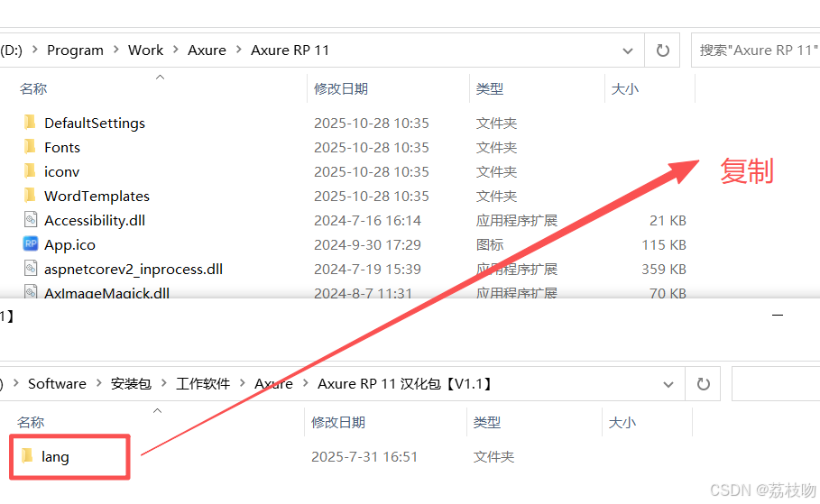The image size is (820, 504).
Task: Select the Accessibility.dll file name
Action: pos(95,221)
